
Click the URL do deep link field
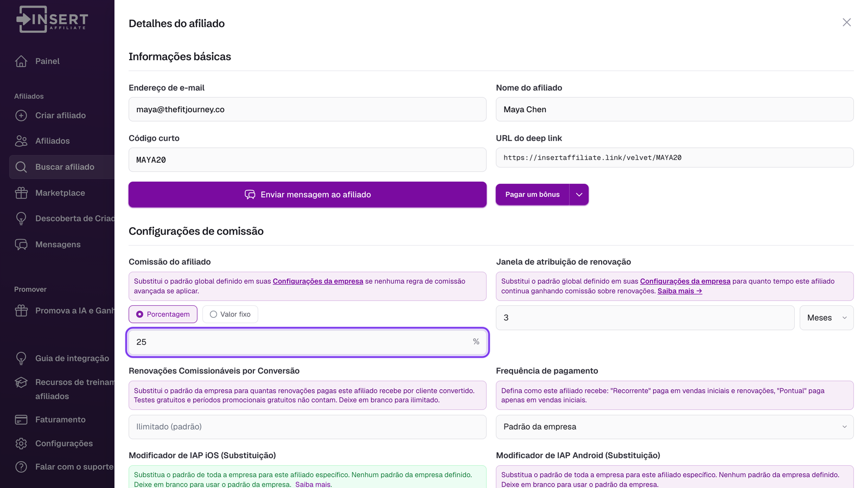coord(674,158)
